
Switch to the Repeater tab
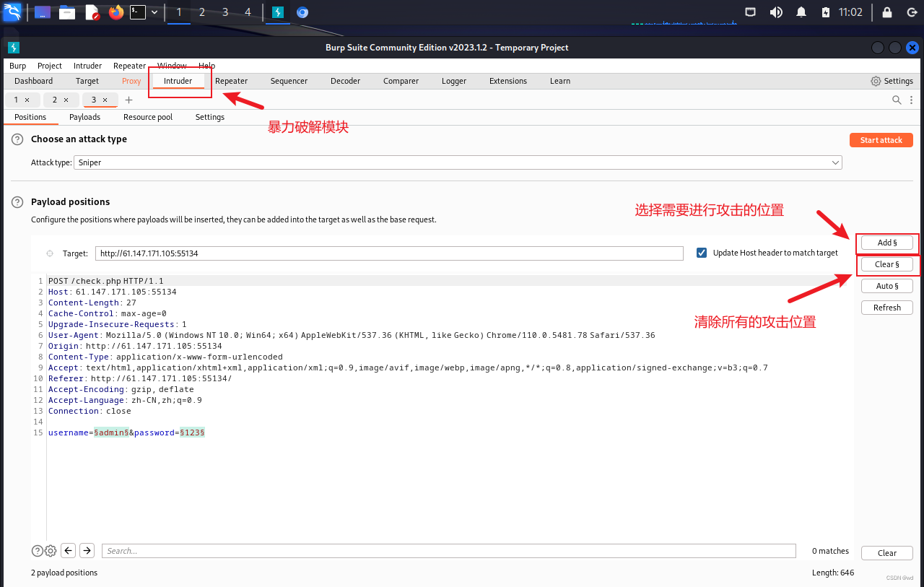click(x=231, y=81)
